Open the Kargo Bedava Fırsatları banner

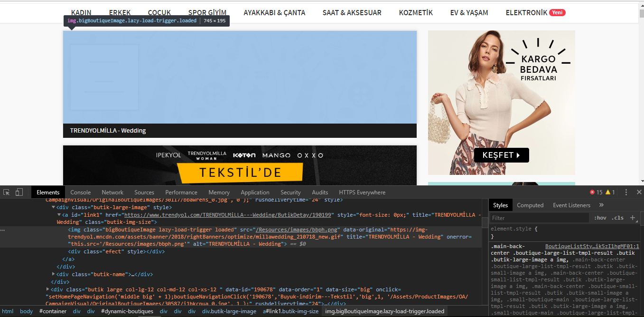click(x=502, y=103)
